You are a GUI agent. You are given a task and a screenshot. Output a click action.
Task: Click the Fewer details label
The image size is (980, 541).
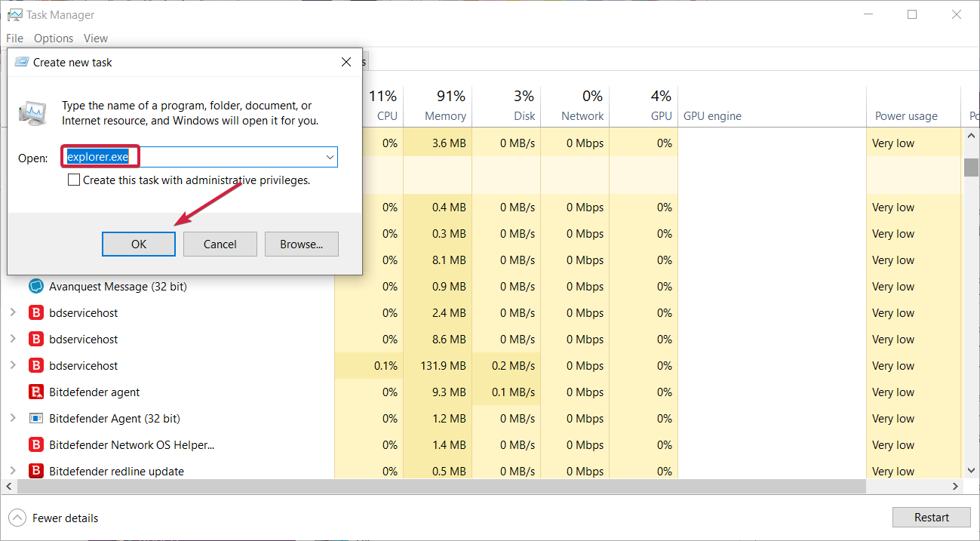click(x=66, y=518)
